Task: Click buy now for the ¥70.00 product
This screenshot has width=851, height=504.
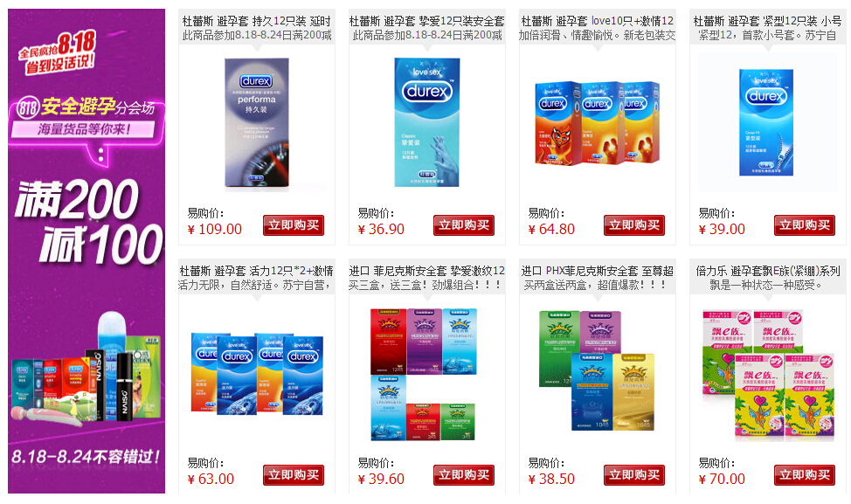Action: 805,474
